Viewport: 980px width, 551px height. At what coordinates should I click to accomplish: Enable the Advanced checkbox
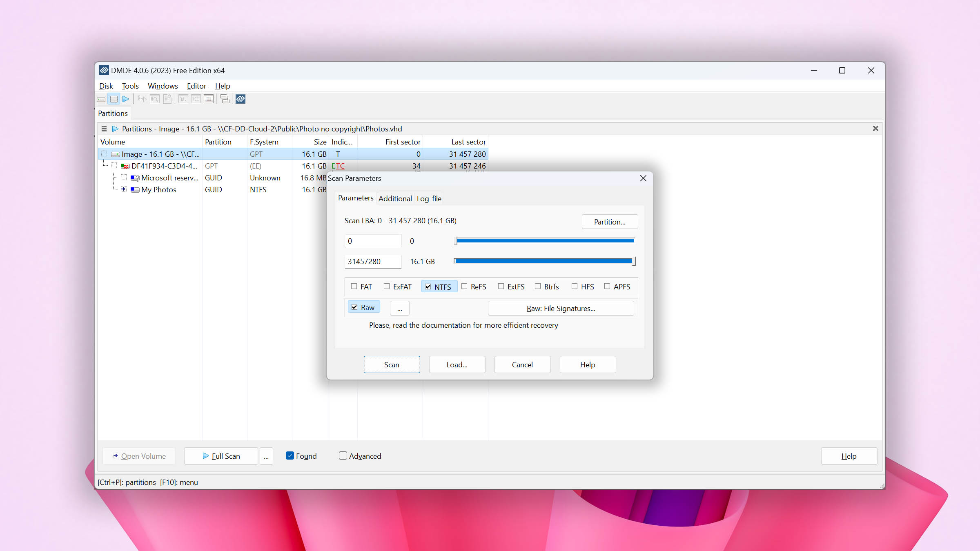(343, 455)
